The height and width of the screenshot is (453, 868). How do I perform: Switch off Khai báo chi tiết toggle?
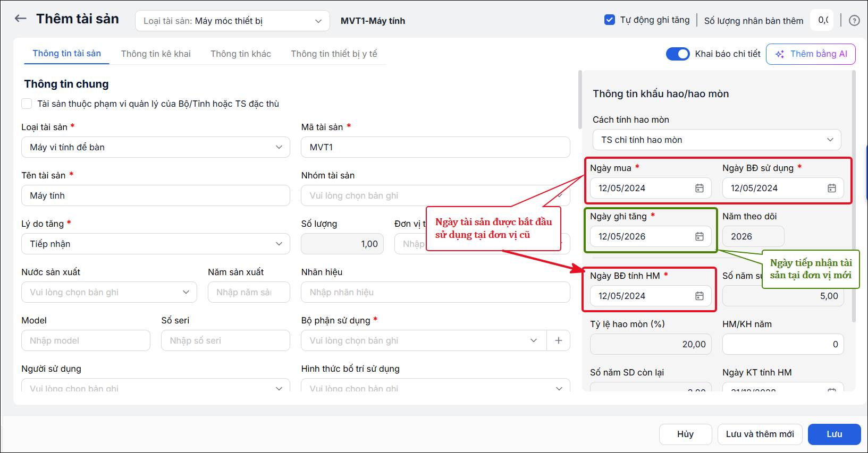[x=678, y=54]
